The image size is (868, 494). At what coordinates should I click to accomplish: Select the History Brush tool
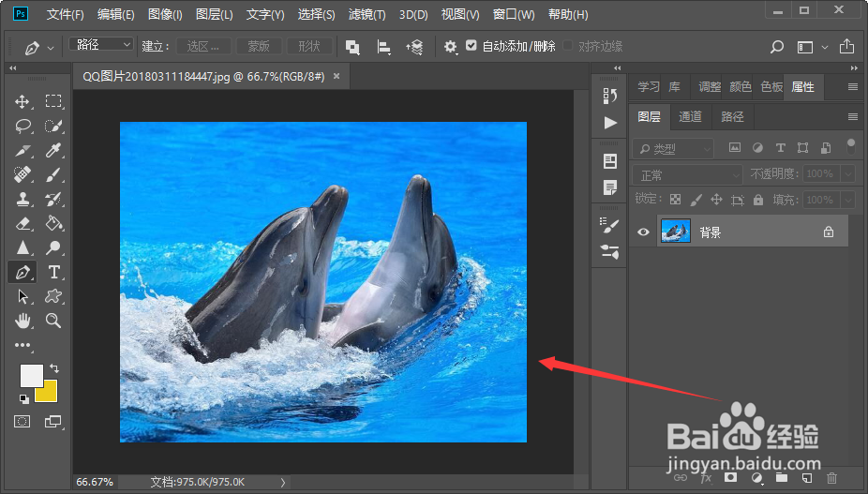coord(53,199)
